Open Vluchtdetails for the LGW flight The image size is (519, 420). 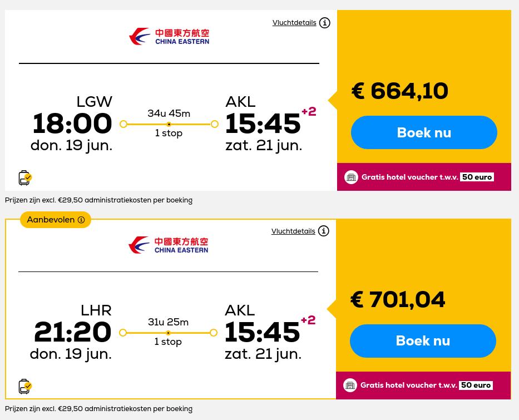[294, 23]
